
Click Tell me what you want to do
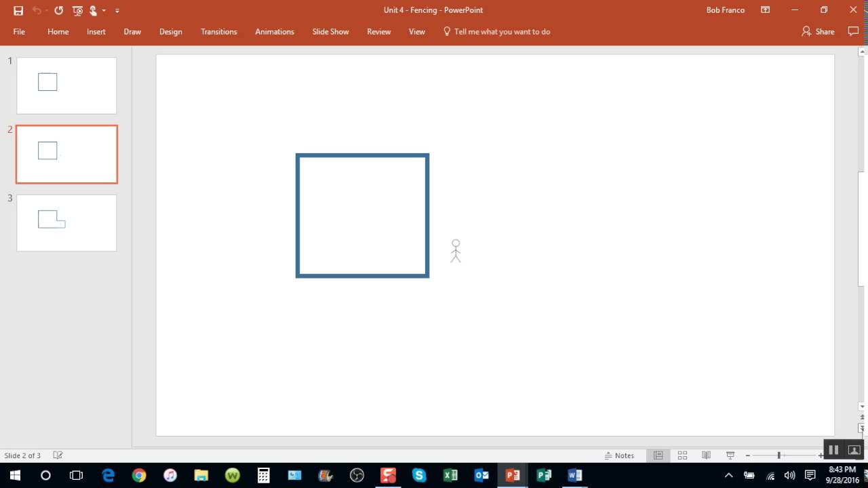point(496,32)
